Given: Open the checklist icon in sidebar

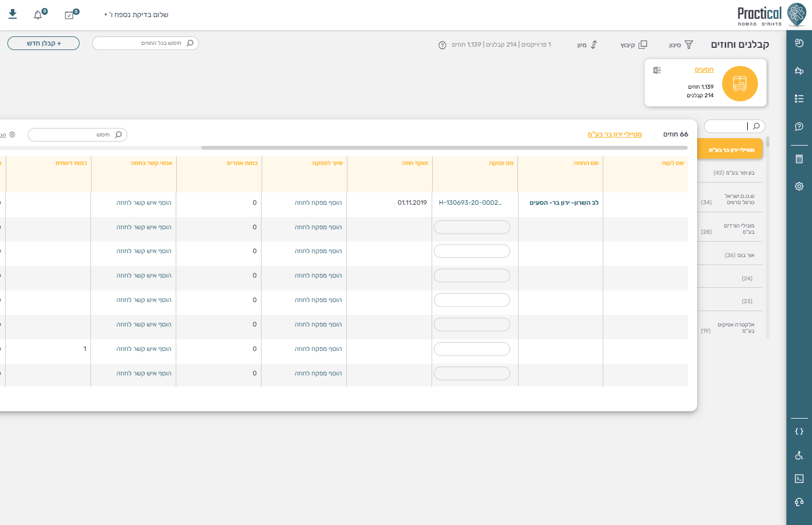Looking at the screenshot, I should point(799,98).
